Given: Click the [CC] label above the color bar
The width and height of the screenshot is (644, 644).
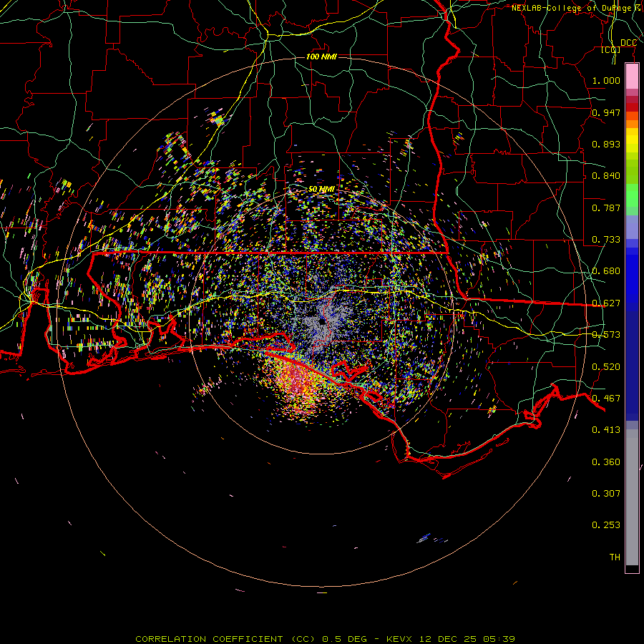Looking at the screenshot, I should 611,49.
